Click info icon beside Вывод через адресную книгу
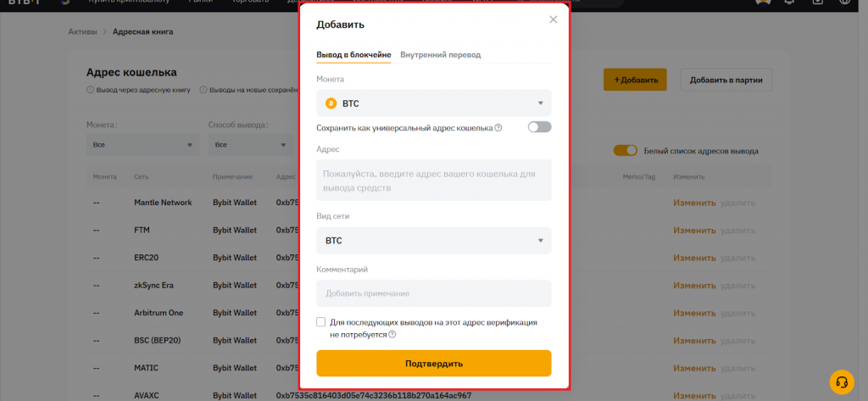This screenshot has width=868, height=401. [x=90, y=90]
